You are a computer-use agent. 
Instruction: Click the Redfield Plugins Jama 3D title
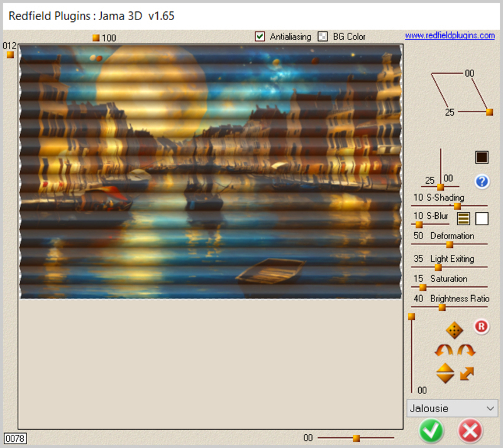pos(91,16)
